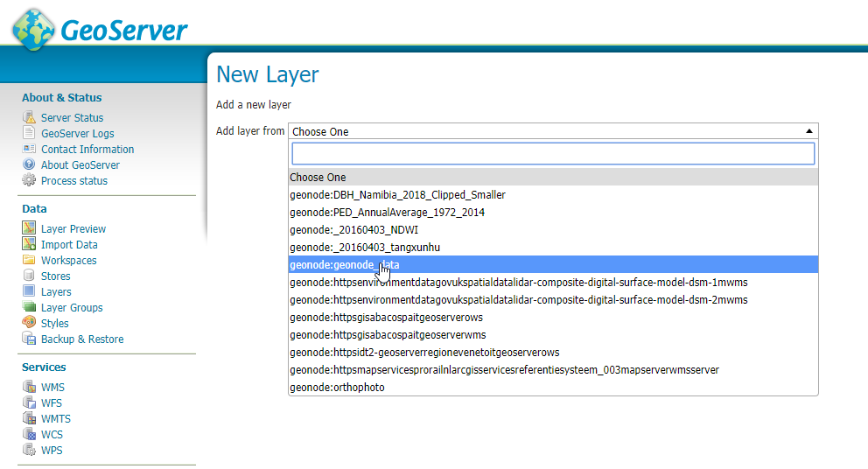
Task: Click the GeoServer globe logo
Action: 33,29
